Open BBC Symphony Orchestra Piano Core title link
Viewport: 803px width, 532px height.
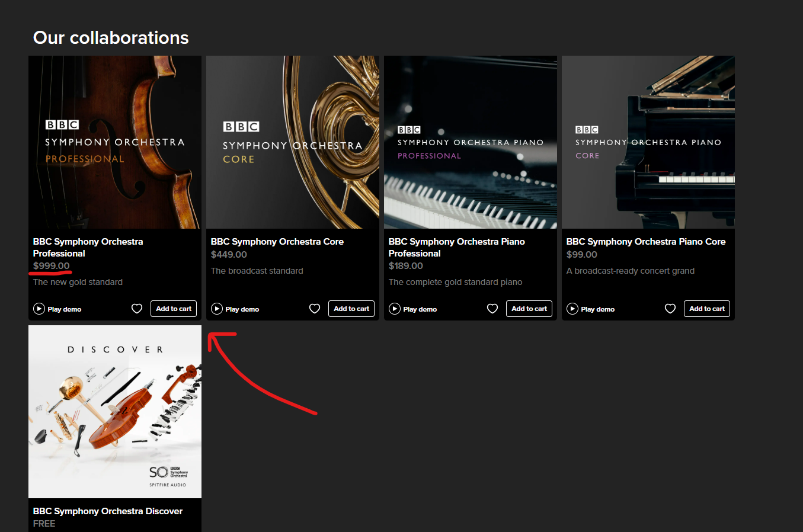tap(646, 242)
